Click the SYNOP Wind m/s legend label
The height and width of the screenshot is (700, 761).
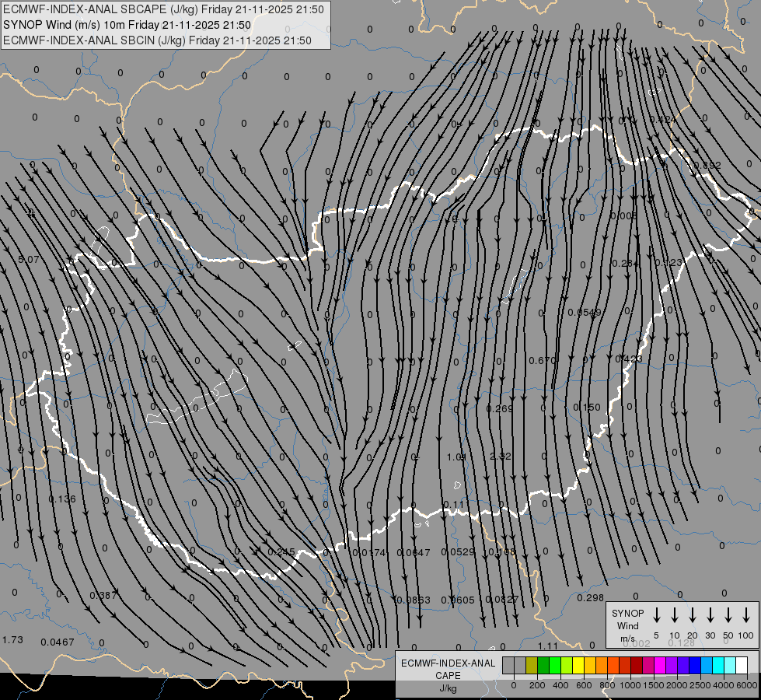click(627, 625)
